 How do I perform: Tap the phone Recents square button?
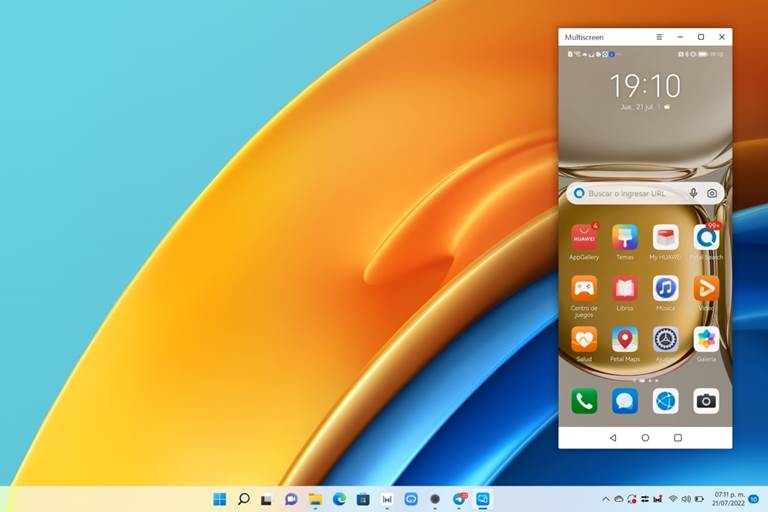click(678, 438)
